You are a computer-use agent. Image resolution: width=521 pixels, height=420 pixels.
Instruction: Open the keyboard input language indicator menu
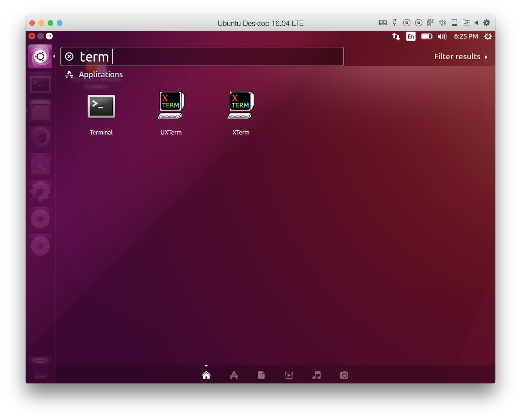click(x=411, y=36)
